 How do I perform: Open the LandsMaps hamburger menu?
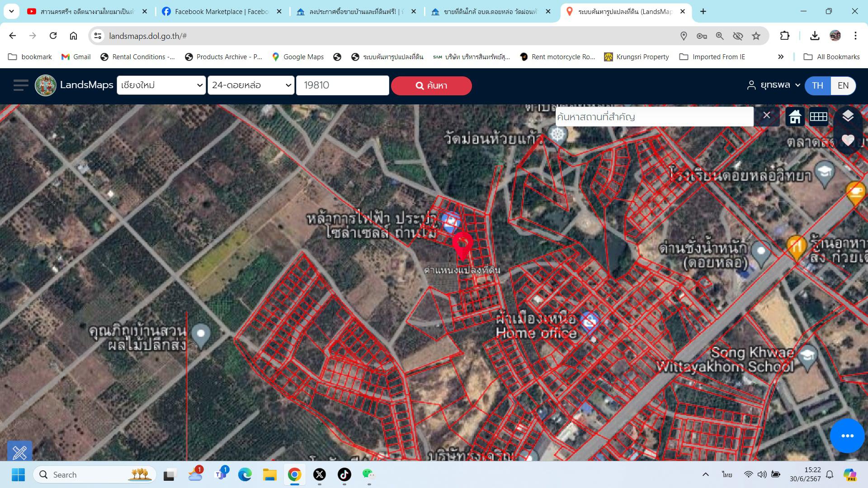[x=20, y=85]
